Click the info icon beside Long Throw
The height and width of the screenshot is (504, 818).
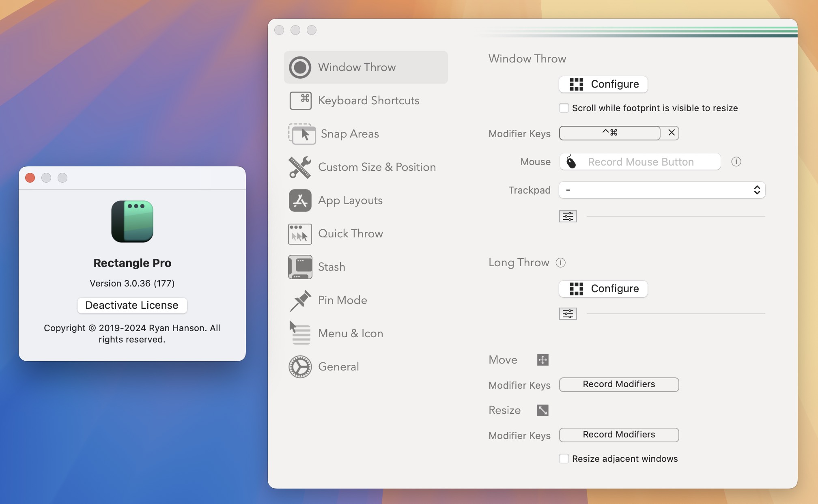tap(560, 263)
